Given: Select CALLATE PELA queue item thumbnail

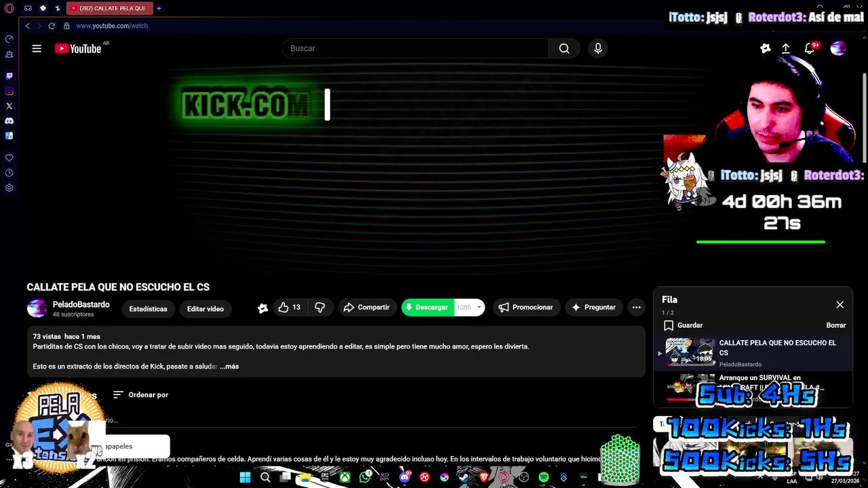Looking at the screenshot, I should coord(690,352).
